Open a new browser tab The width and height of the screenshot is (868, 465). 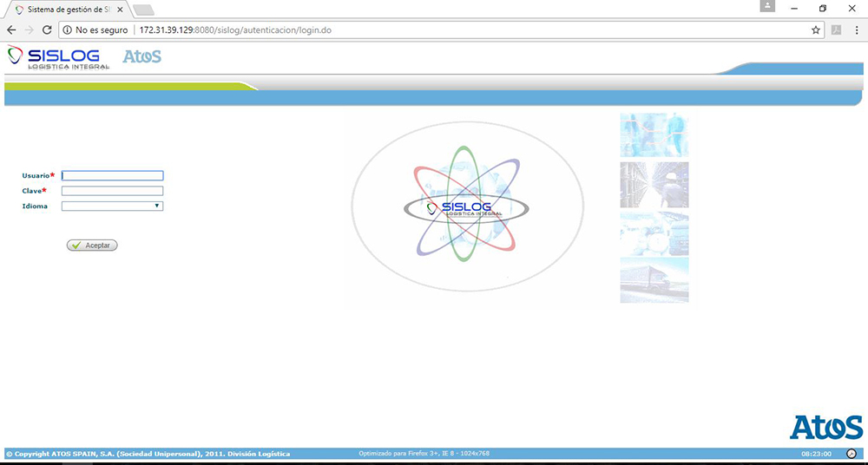[x=144, y=10]
